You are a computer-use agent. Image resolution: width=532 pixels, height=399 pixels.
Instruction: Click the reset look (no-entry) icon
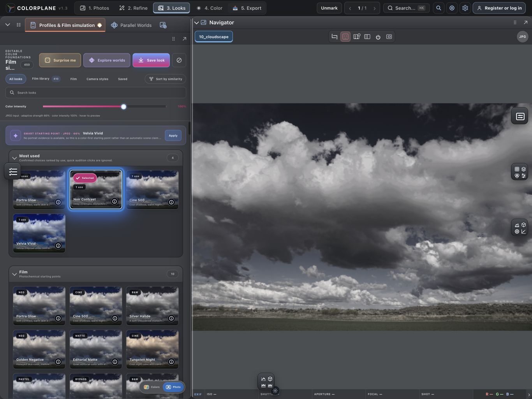point(179,60)
